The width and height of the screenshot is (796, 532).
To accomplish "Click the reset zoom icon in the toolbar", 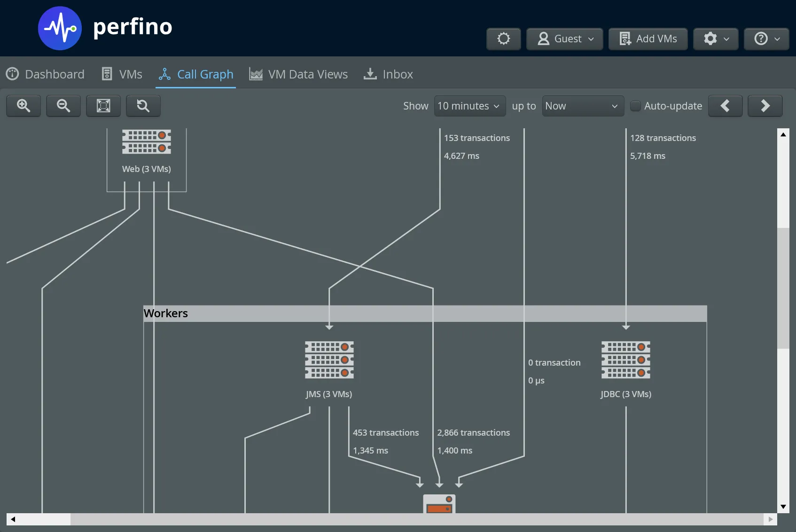I will tap(143, 106).
